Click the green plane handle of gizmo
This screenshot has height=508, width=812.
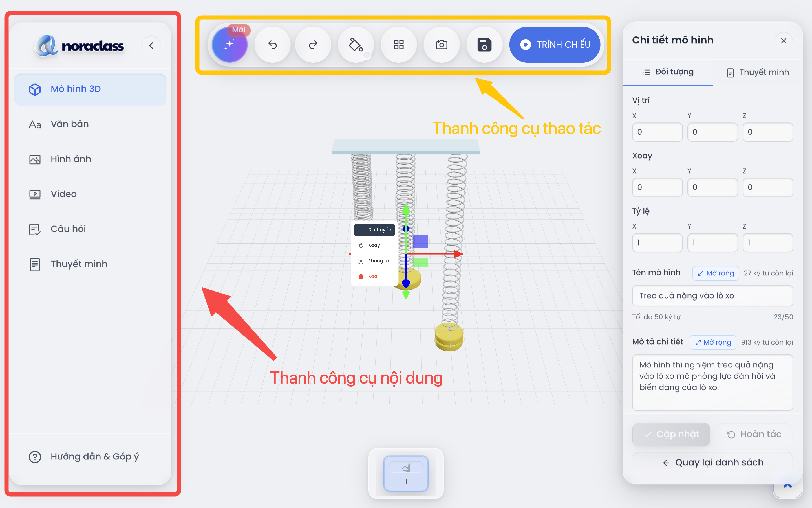(420, 262)
